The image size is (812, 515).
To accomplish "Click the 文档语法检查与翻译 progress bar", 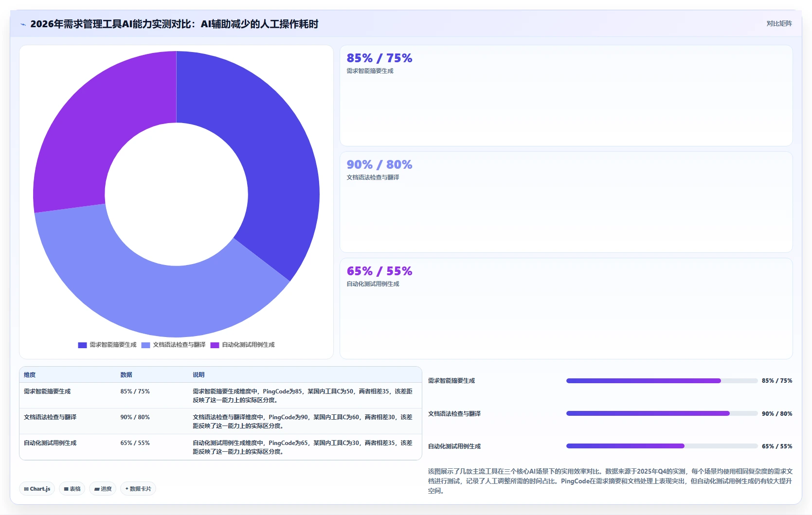I will pos(662,413).
